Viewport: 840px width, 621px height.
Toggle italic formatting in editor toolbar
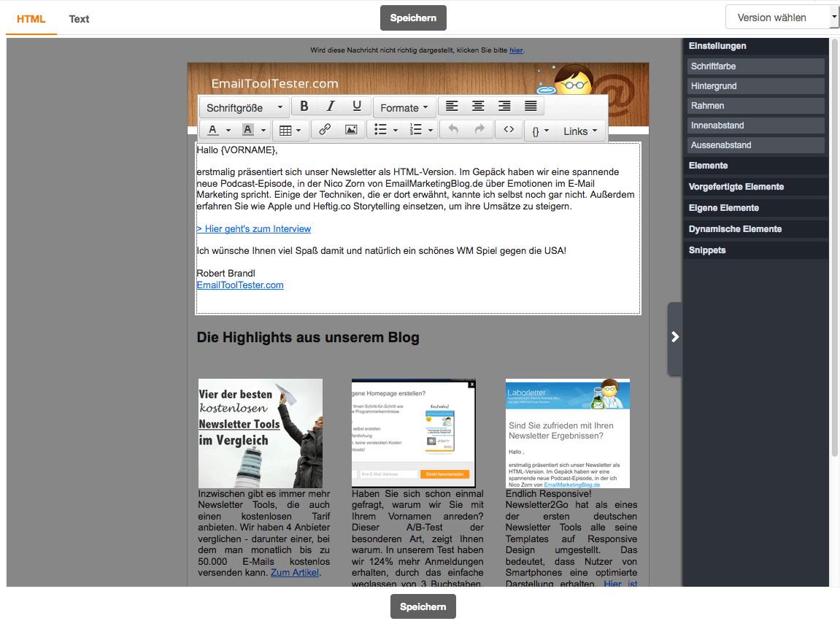point(331,107)
